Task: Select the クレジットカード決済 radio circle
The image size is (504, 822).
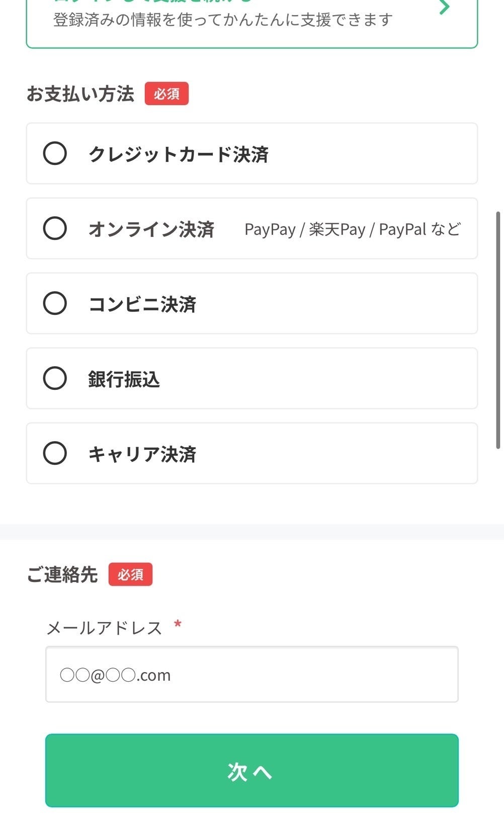Action: (x=55, y=153)
